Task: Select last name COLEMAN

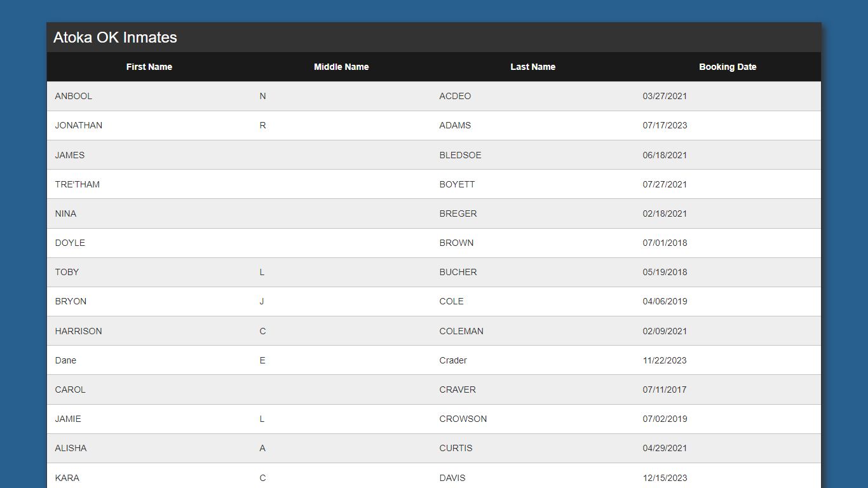Action: [461, 331]
